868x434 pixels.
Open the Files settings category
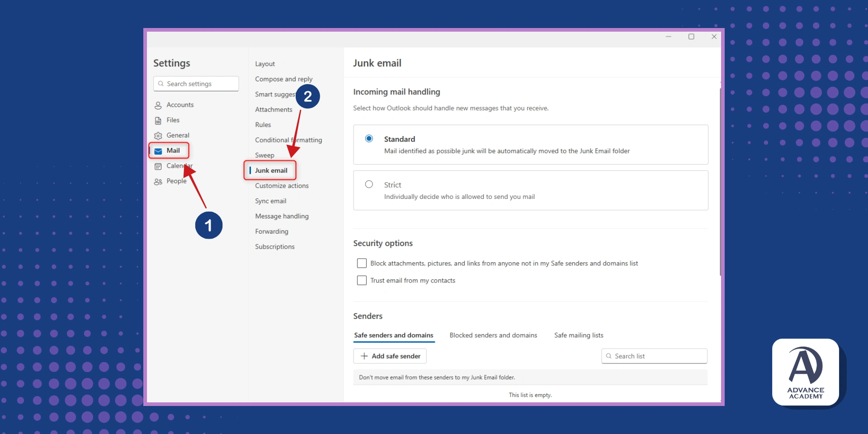pyautogui.click(x=167, y=120)
